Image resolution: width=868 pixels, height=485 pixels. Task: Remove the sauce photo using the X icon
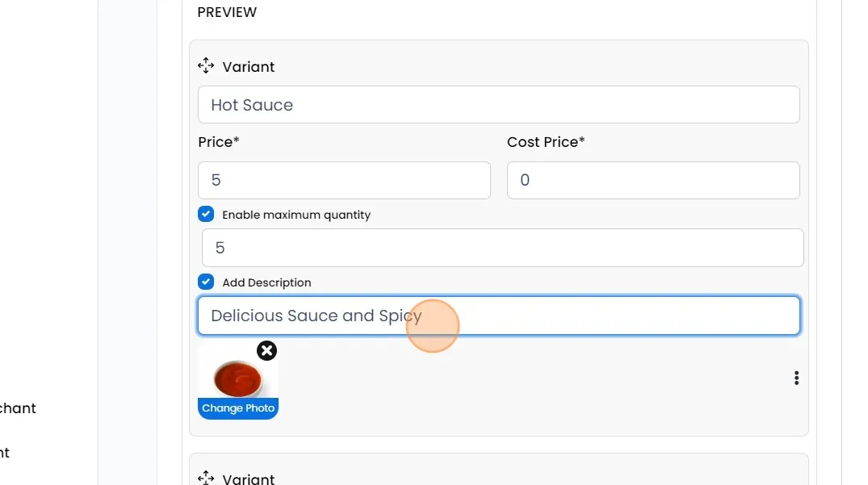pos(266,350)
